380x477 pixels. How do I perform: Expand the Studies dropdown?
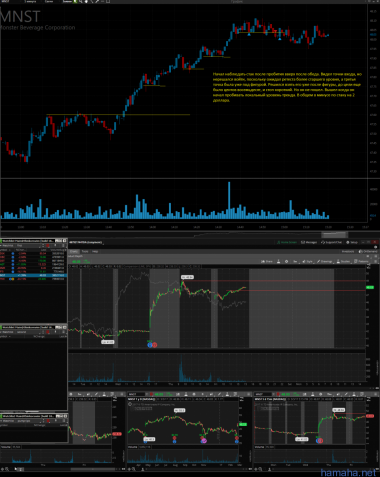pyautogui.click(x=344, y=261)
